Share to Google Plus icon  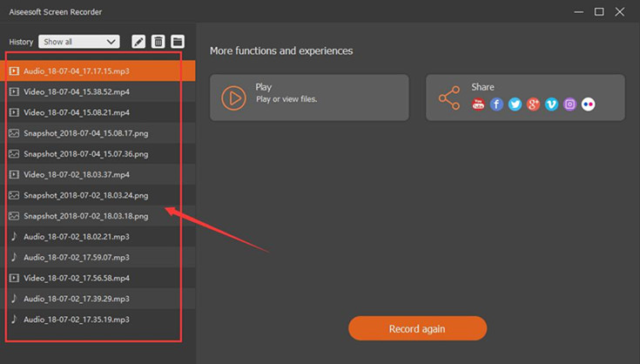point(533,104)
